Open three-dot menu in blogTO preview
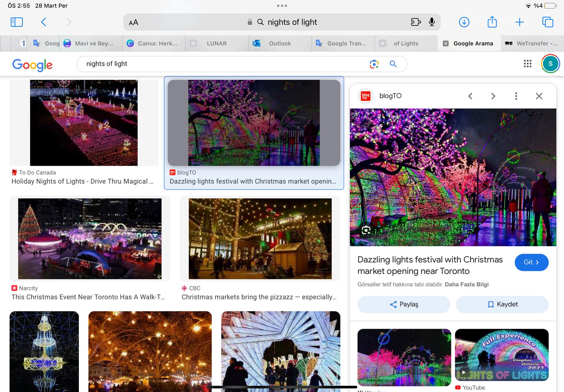The width and height of the screenshot is (564, 392). 516,96
